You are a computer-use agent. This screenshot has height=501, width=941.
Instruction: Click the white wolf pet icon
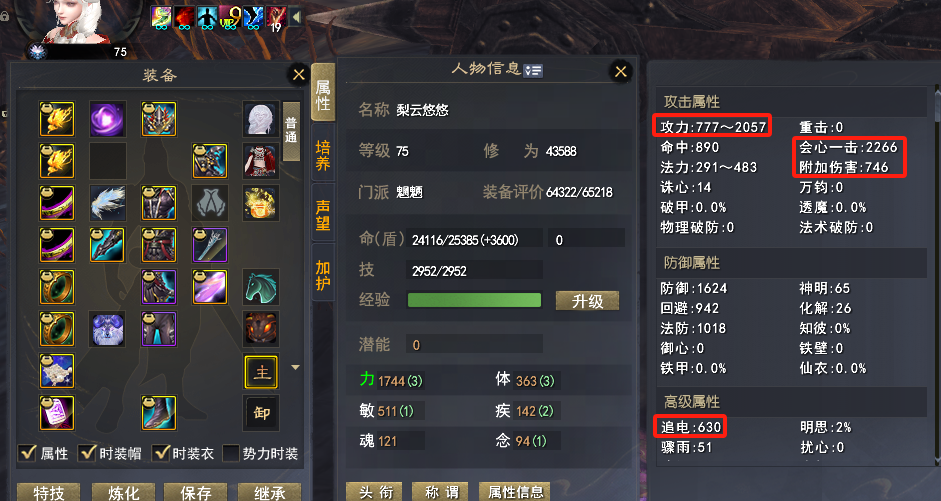[107, 329]
